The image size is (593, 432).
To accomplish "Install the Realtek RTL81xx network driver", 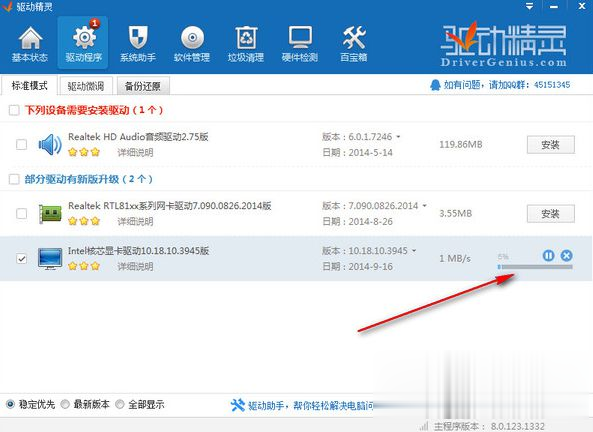I will pos(551,214).
